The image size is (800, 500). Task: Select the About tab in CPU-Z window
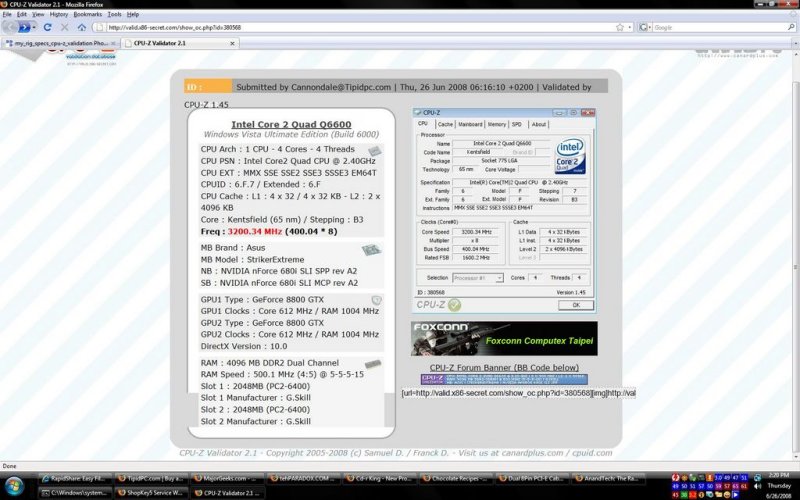[x=539, y=124]
